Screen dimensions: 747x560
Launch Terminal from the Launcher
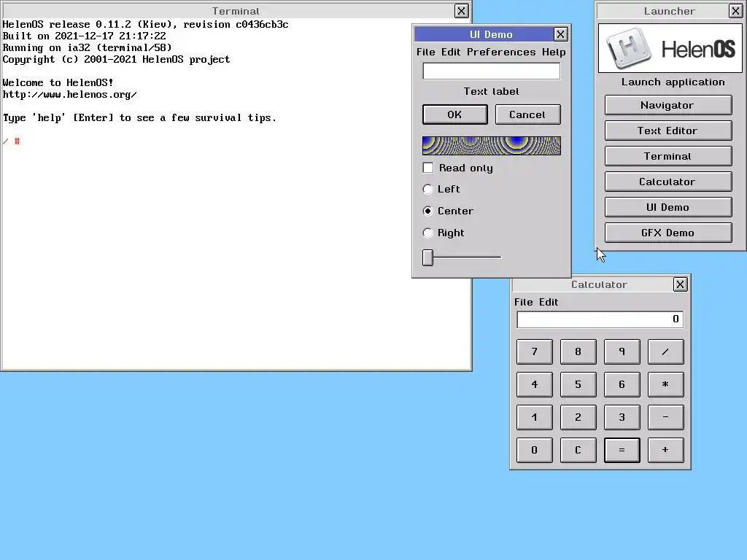pyautogui.click(x=668, y=156)
